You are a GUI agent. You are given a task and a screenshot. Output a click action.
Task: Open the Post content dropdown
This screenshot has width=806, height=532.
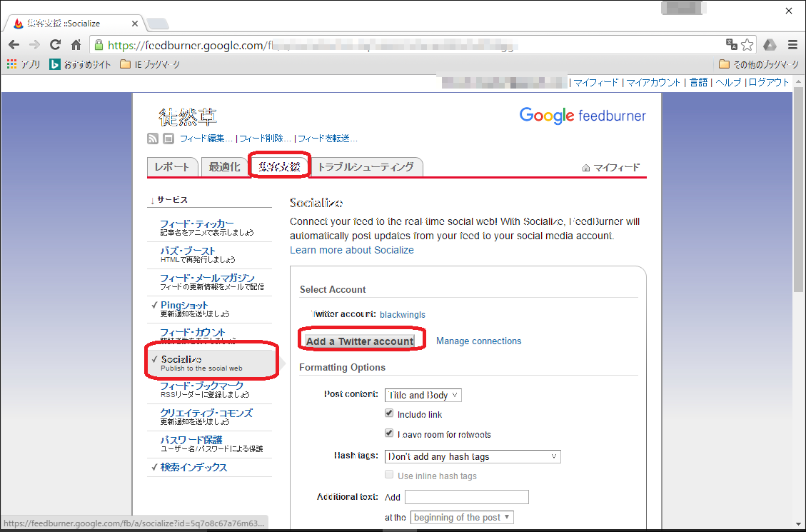pos(423,395)
